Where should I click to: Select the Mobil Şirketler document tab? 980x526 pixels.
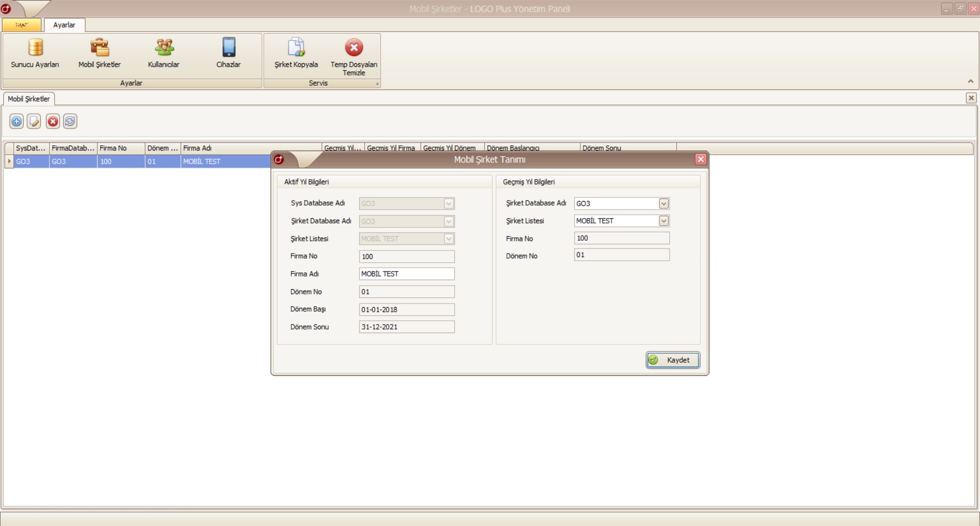coord(29,99)
